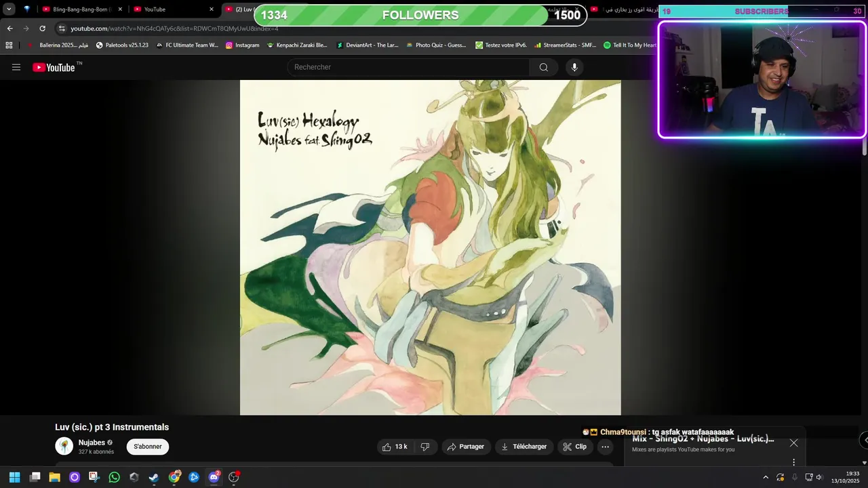
Task: Open the browser apps grid shortcut
Action: click(x=9, y=45)
